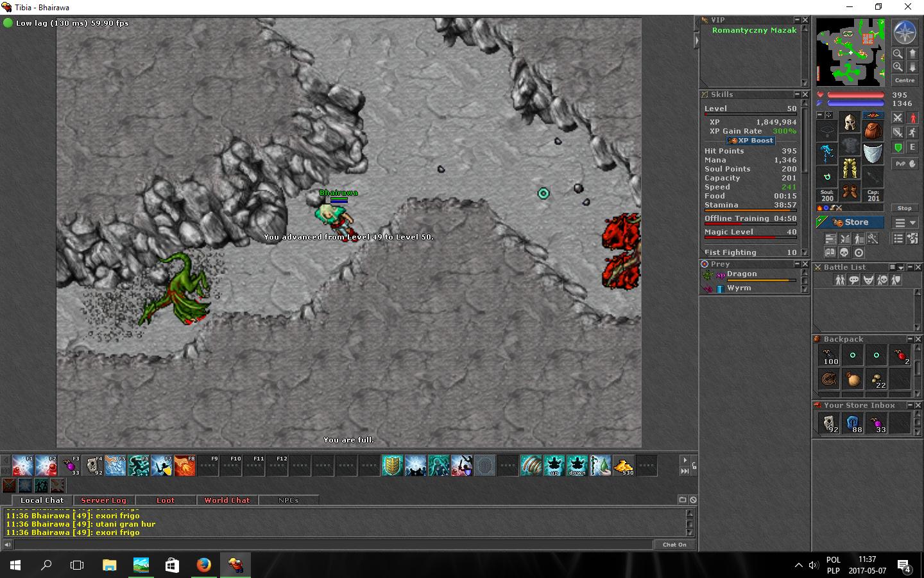Click the shield equipment slot
Screen dimensions: 924x578
(873, 154)
